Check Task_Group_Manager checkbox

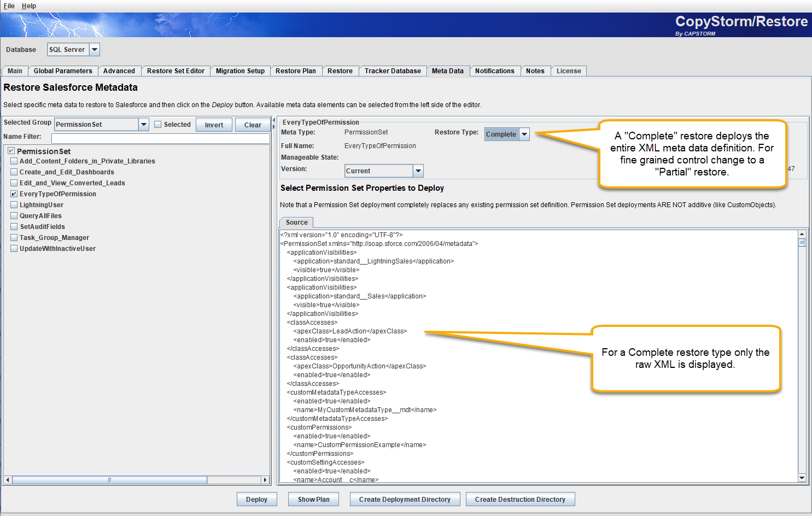(x=14, y=238)
